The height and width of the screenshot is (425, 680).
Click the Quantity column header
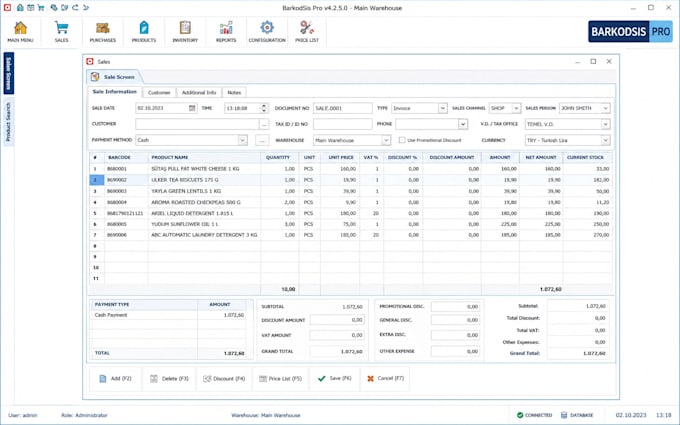tap(280, 157)
